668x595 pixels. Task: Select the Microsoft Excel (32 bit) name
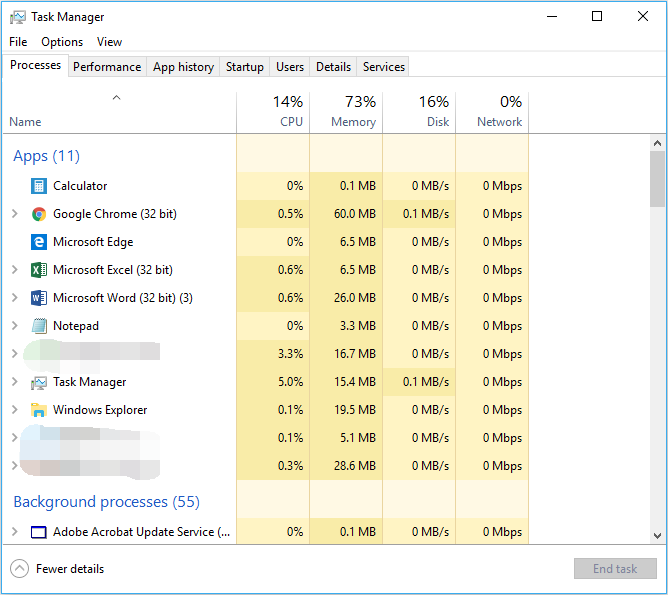113,270
